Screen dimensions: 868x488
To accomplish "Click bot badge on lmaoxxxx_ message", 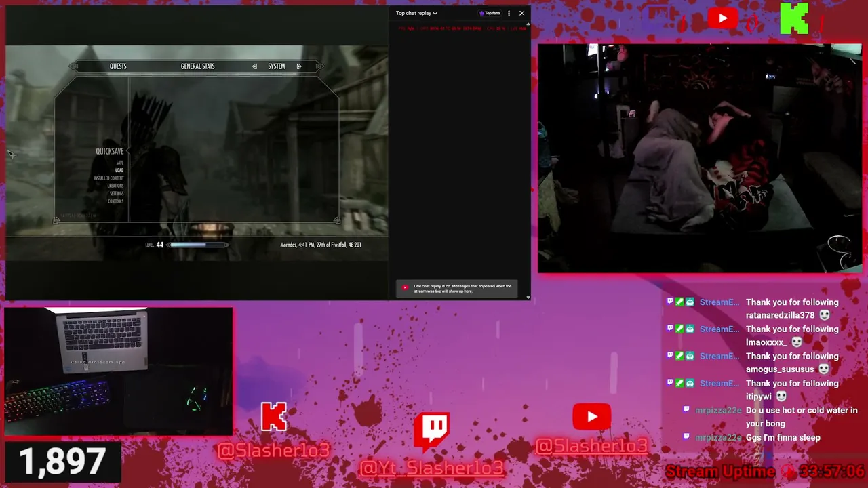I will pyautogui.click(x=690, y=329).
